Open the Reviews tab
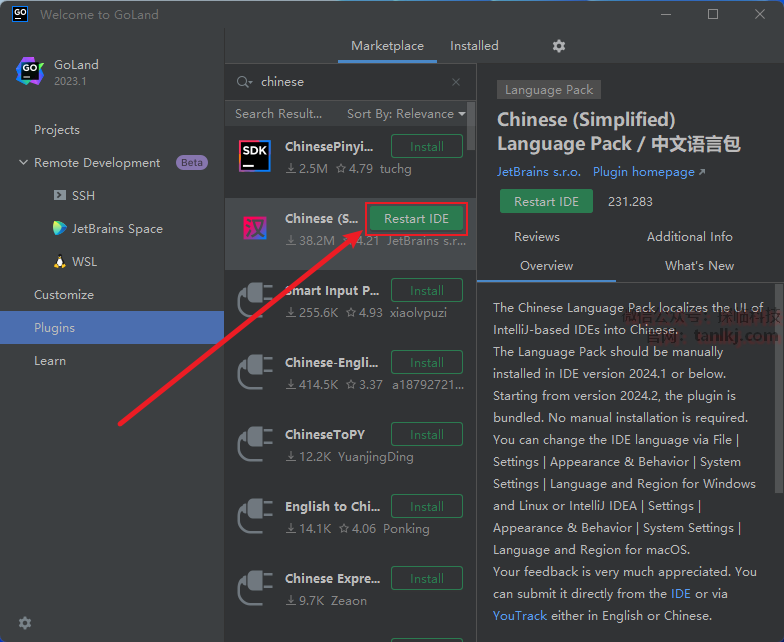Viewport: 784px width, 642px height. pyautogui.click(x=537, y=237)
